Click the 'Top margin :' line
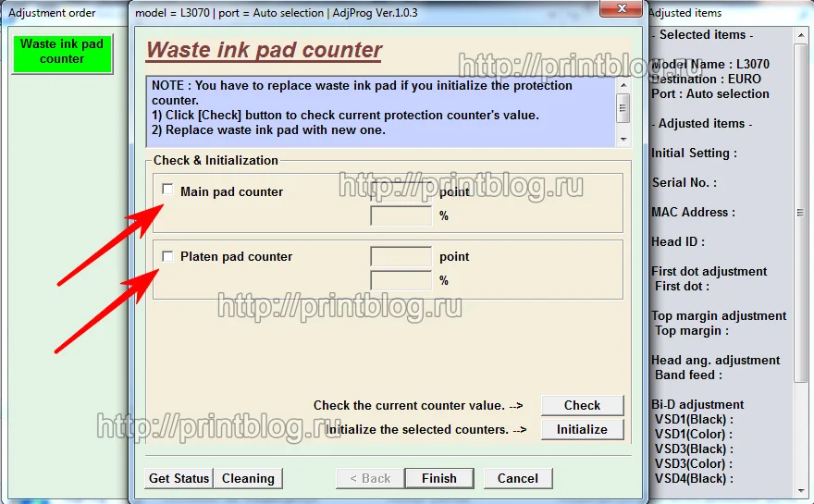Viewport: 814px width, 504px height. point(692,331)
